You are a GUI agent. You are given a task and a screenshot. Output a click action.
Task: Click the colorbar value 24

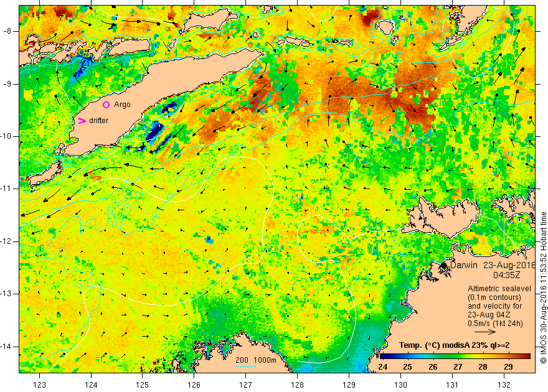(383, 367)
